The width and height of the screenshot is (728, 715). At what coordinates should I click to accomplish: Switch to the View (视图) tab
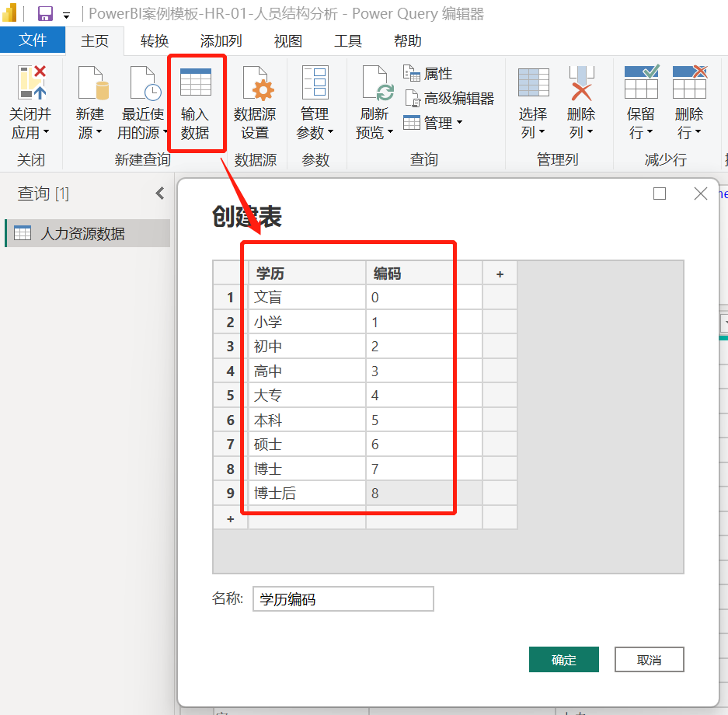(x=287, y=41)
